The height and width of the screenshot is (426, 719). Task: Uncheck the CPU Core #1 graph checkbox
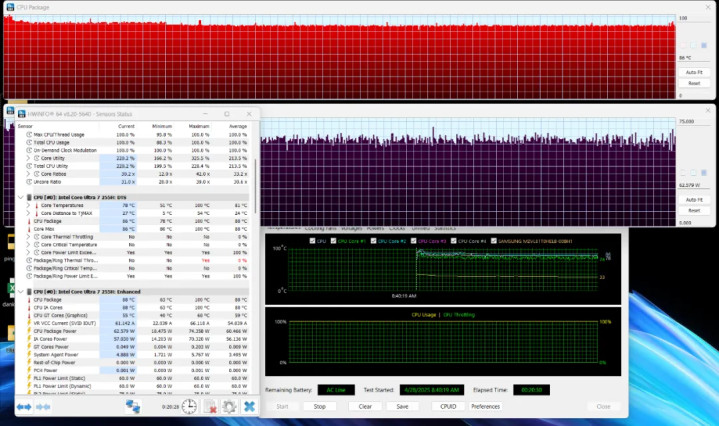(335, 241)
